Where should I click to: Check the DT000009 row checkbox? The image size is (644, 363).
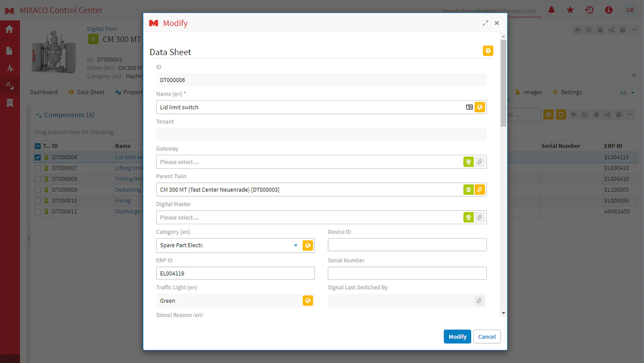[38, 190]
